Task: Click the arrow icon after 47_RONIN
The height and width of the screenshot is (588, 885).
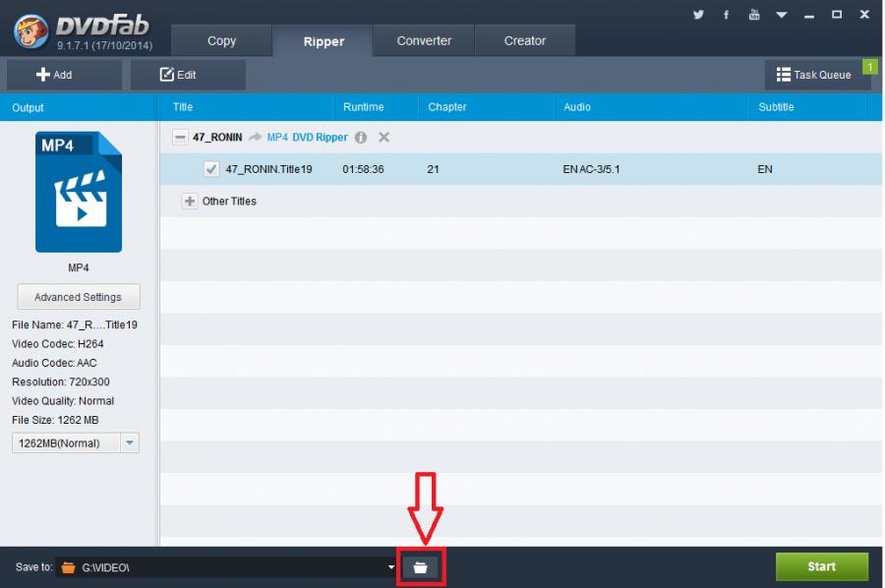Action: pyautogui.click(x=255, y=137)
